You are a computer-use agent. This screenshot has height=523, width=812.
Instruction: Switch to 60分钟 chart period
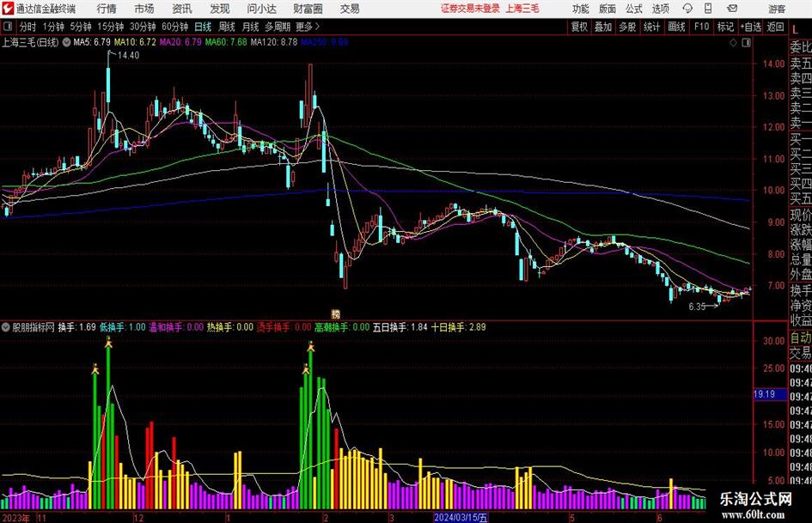[175, 27]
